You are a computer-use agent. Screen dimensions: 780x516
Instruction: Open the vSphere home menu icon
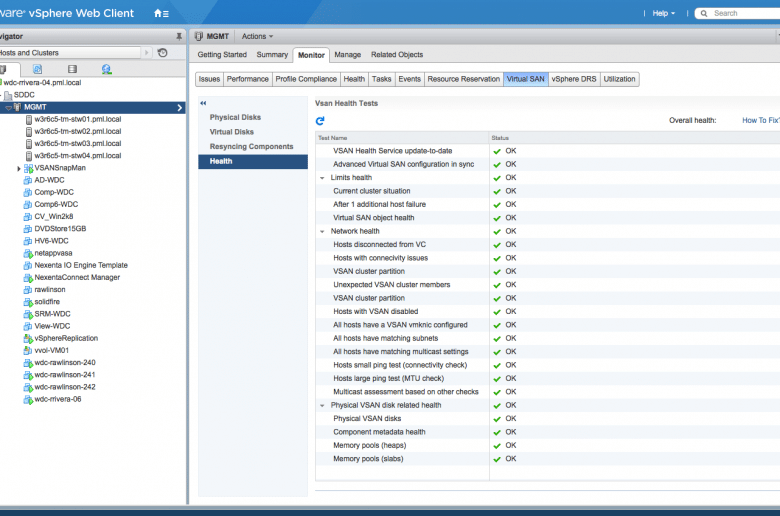161,13
